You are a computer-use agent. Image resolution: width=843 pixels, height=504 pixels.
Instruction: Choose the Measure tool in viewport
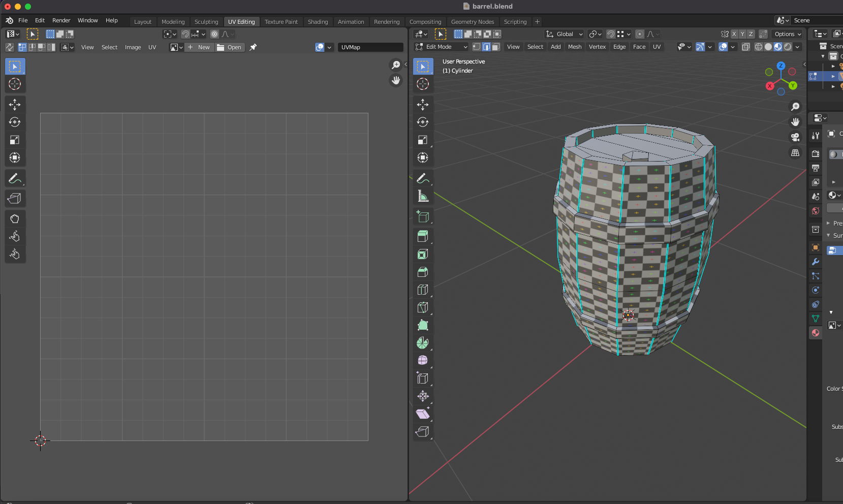click(x=422, y=196)
